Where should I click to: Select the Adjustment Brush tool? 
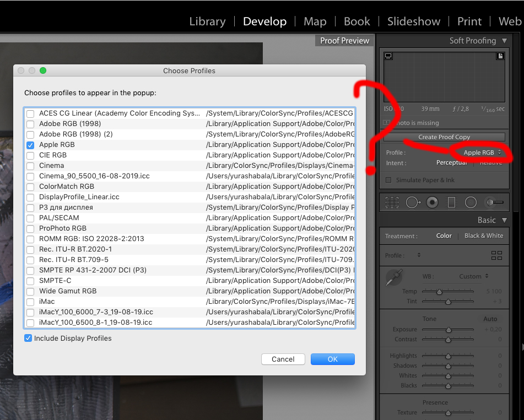pyautogui.click(x=494, y=203)
